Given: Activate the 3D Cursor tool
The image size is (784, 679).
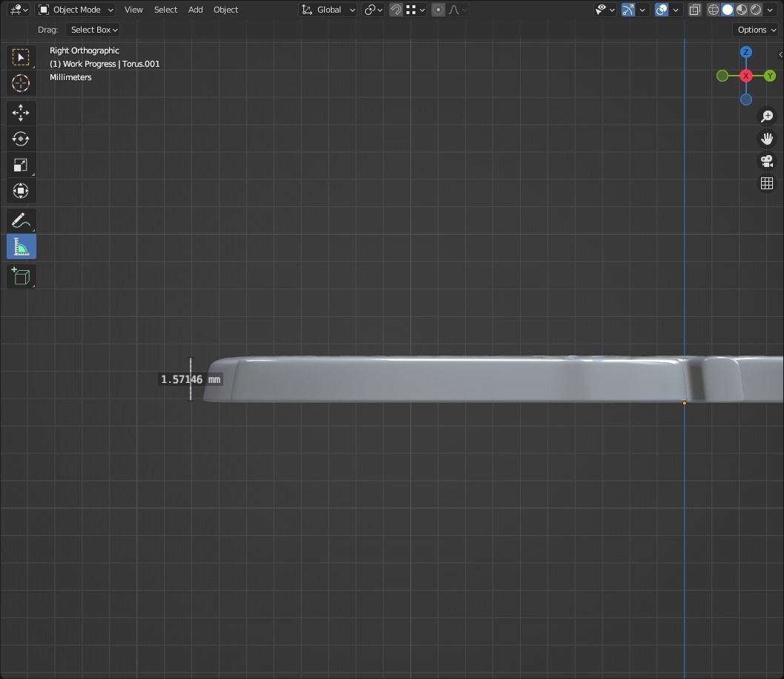Looking at the screenshot, I should [x=21, y=83].
